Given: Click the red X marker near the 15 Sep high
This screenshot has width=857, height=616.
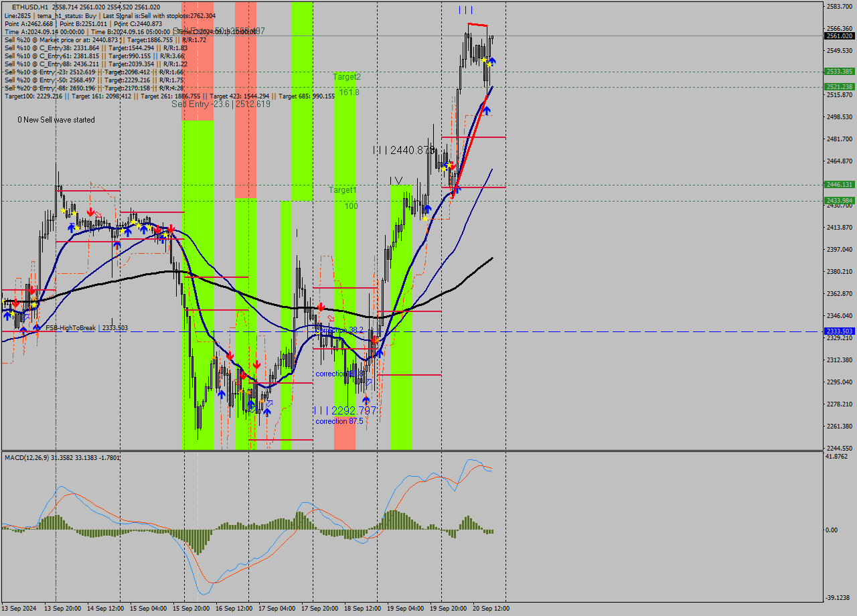Looking at the screenshot, I should (171, 230).
